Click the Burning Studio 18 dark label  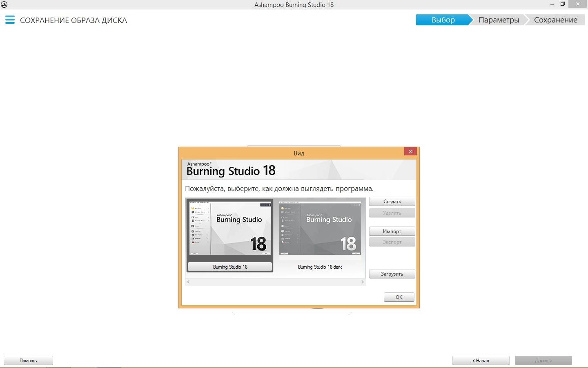pos(320,267)
